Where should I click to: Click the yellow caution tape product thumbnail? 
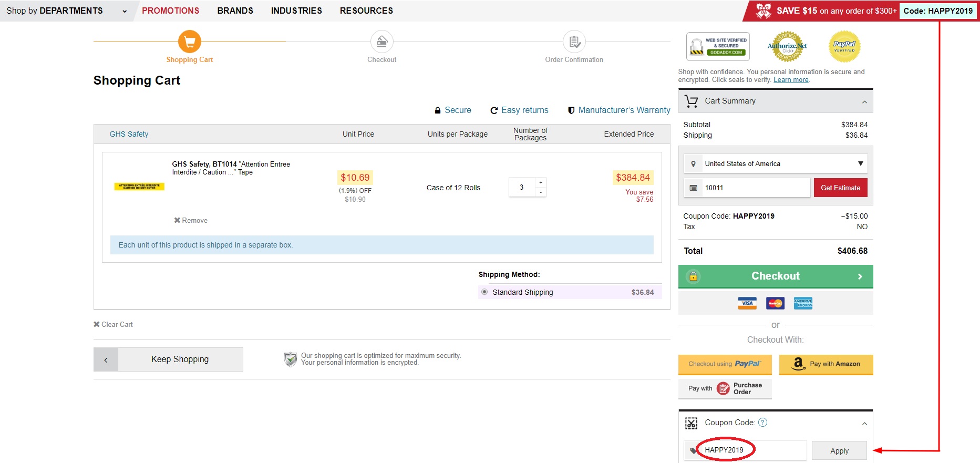[x=139, y=187]
